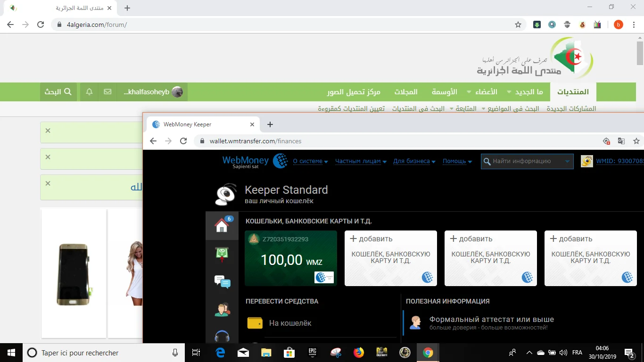Open the contacts people sidebar icon
Image resolution: width=644 pixels, height=362 pixels.
(x=222, y=309)
